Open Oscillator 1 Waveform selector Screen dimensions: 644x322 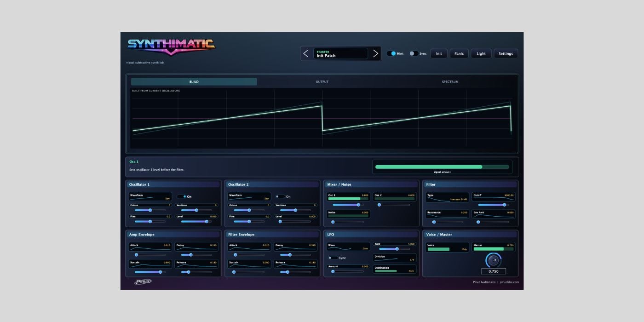coord(150,196)
